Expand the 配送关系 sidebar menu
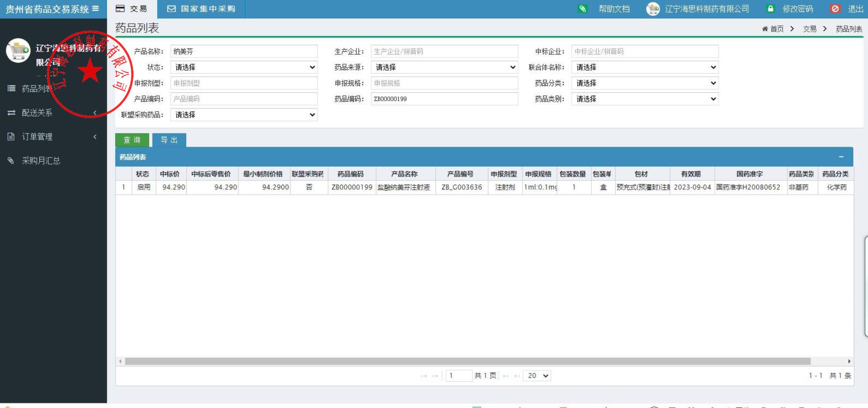Viewport: 868px width, 408px height. pyautogui.click(x=53, y=113)
